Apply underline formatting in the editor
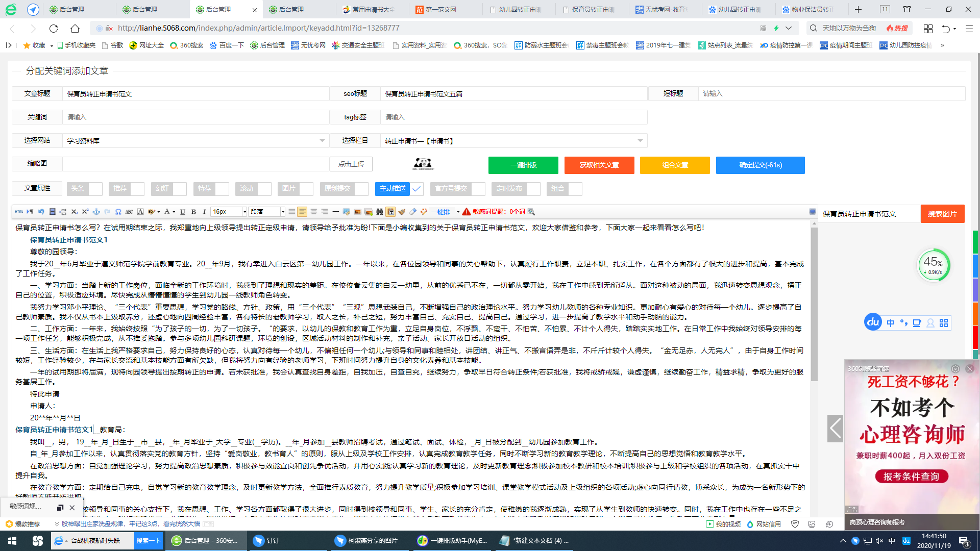Image resolution: width=980 pixels, height=551 pixels. [x=182, y=212]
